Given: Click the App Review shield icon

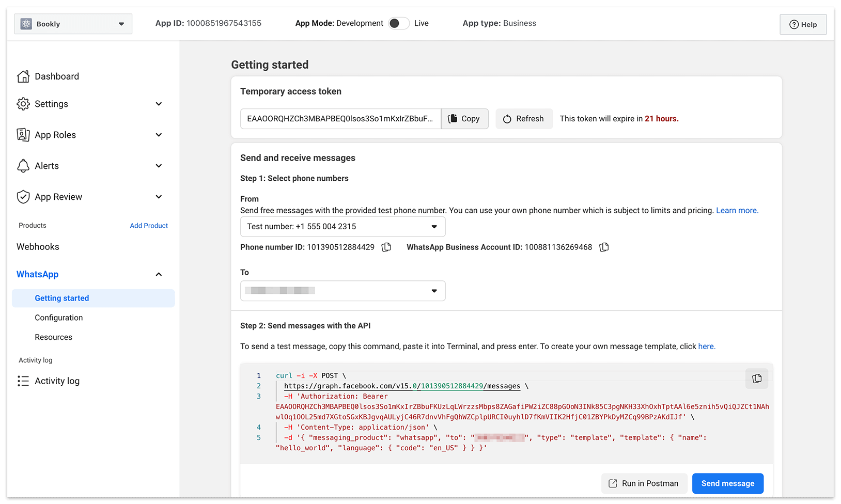Looking at the screenshot, I should tap(23, 197).
